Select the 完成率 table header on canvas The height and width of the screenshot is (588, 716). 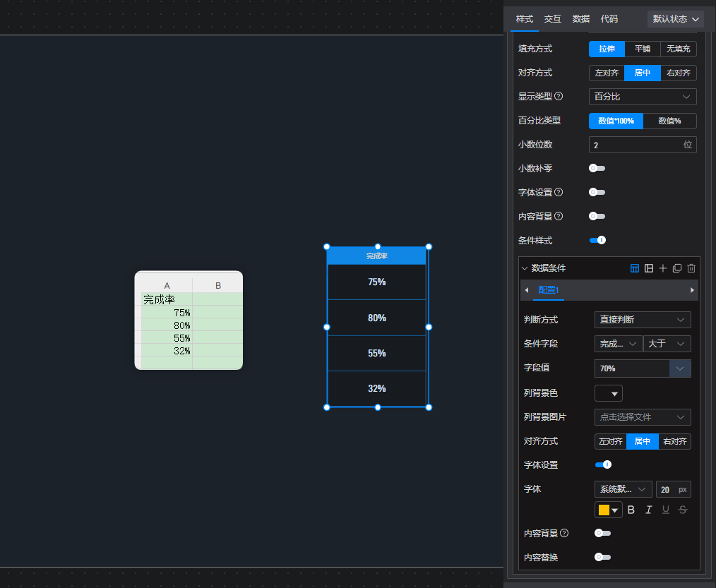[377, 256]
